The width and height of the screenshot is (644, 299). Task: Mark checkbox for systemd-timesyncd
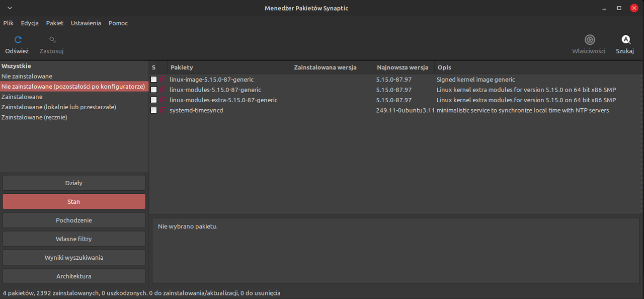click(x=154, y=110)
